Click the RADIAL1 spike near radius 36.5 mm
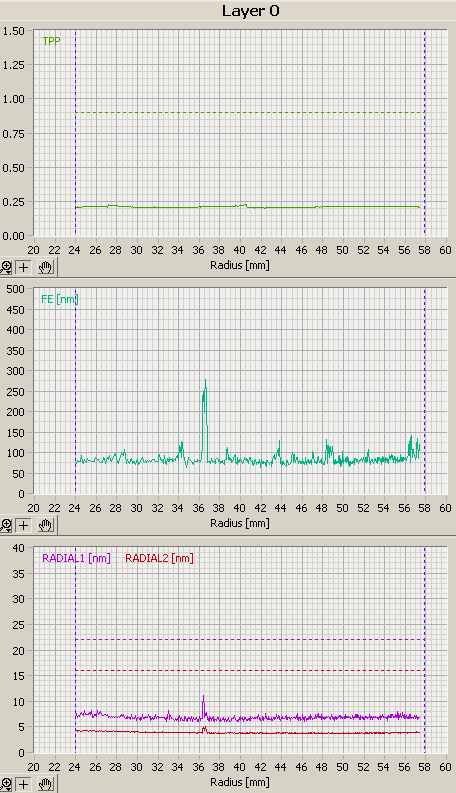Screen dimensions: 456x793 pyautogui.click(x=204, y=707)
